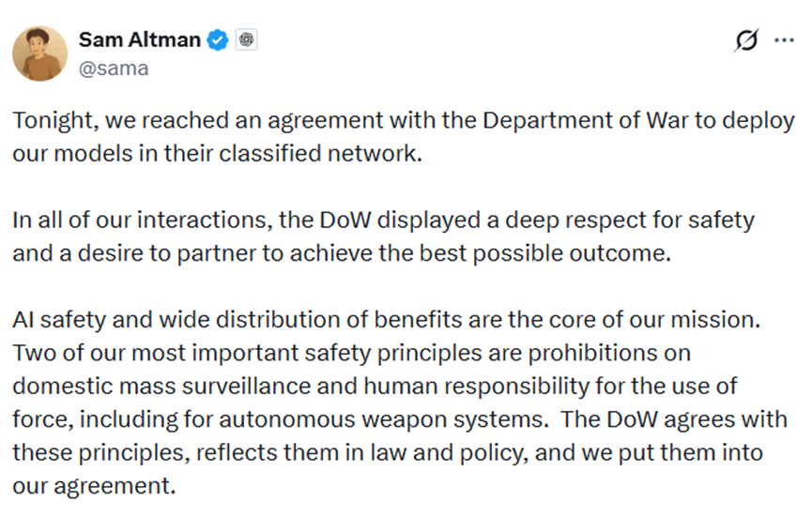Click the phrase "core of our mission"
Screen dimensions: 812x517
coord(659,320)
